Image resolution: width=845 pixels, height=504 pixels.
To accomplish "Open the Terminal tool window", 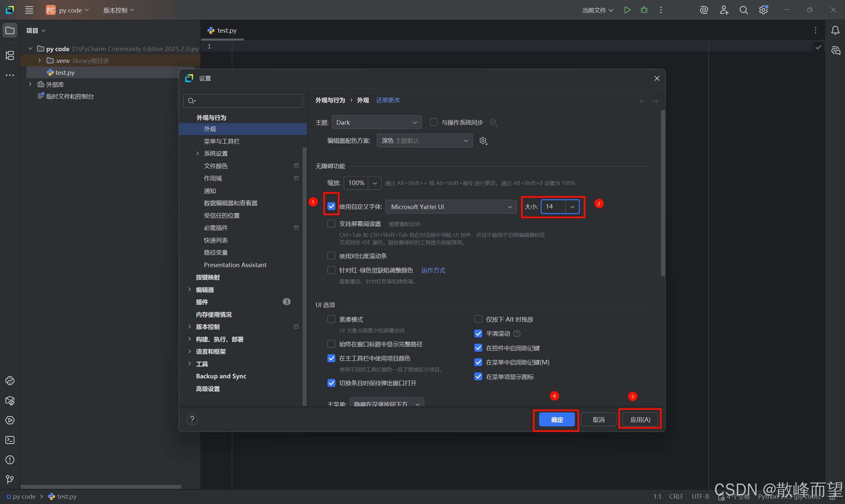I will click(x=10, y=440).
